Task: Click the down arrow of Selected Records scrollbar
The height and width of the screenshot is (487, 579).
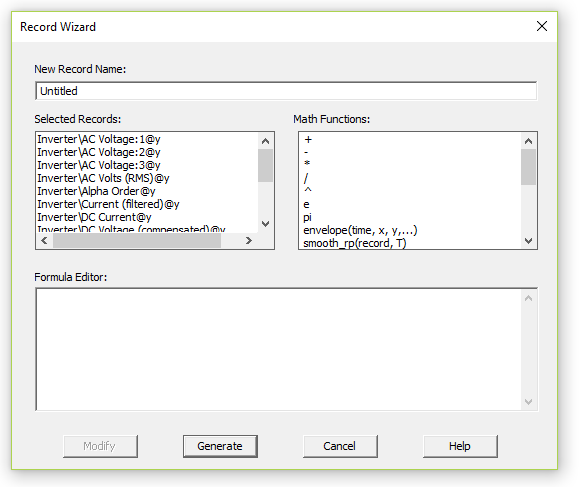Action: [265, 224]
